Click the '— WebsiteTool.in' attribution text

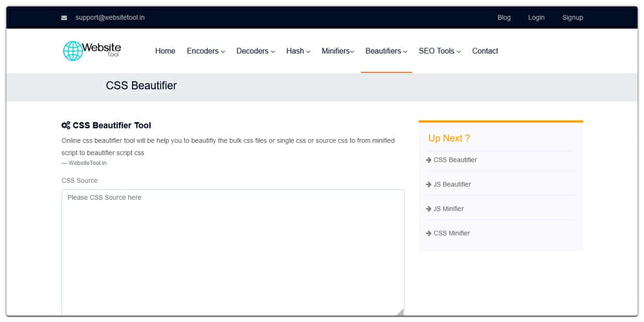click(84, 163)
